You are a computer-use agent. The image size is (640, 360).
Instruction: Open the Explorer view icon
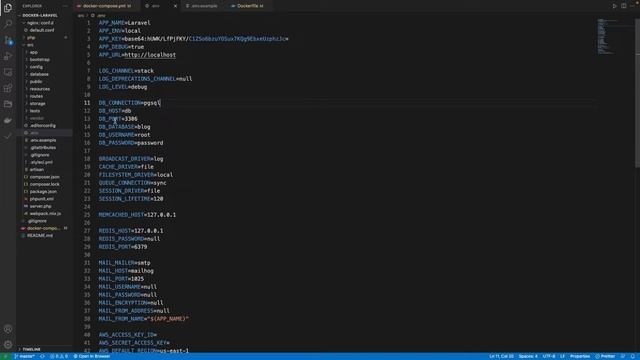pyautogui.click(x=8, y=7)
